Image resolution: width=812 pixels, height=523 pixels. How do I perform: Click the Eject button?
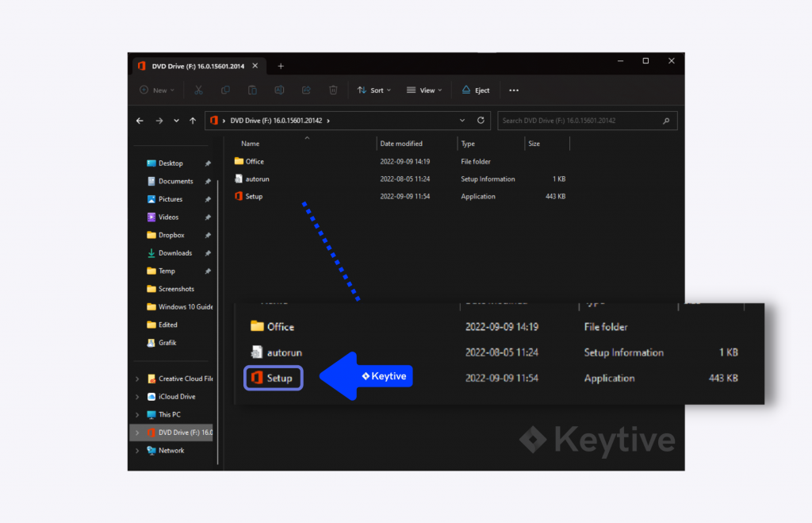[x=476, y=90]
